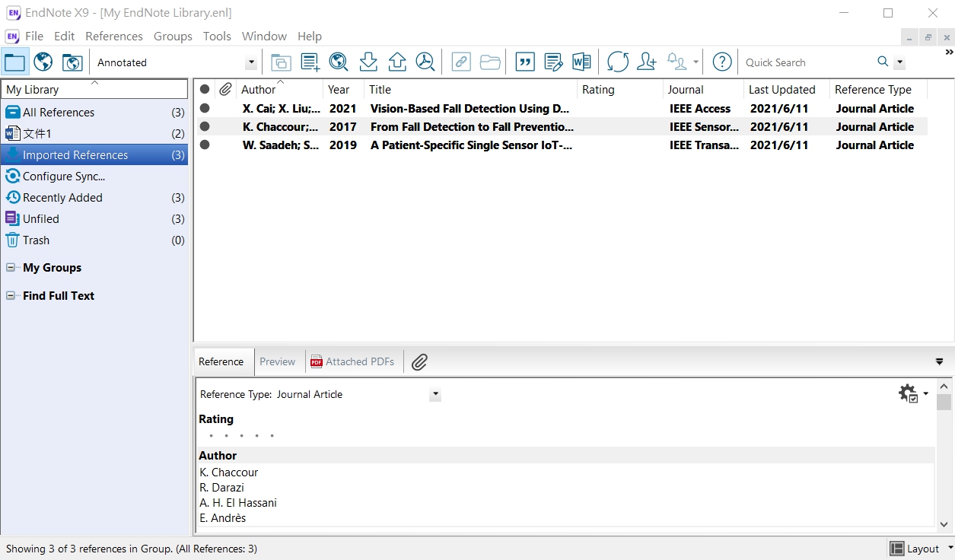Open the Help menu
This screenshot has width=955, height=560.
(x=310, y=36)
